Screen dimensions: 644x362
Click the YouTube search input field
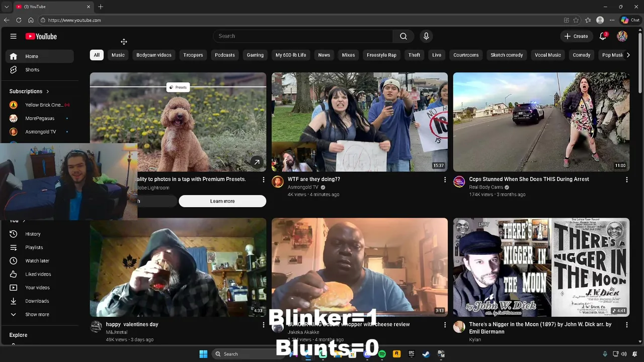pyautogui.click(x=303, y=36)
